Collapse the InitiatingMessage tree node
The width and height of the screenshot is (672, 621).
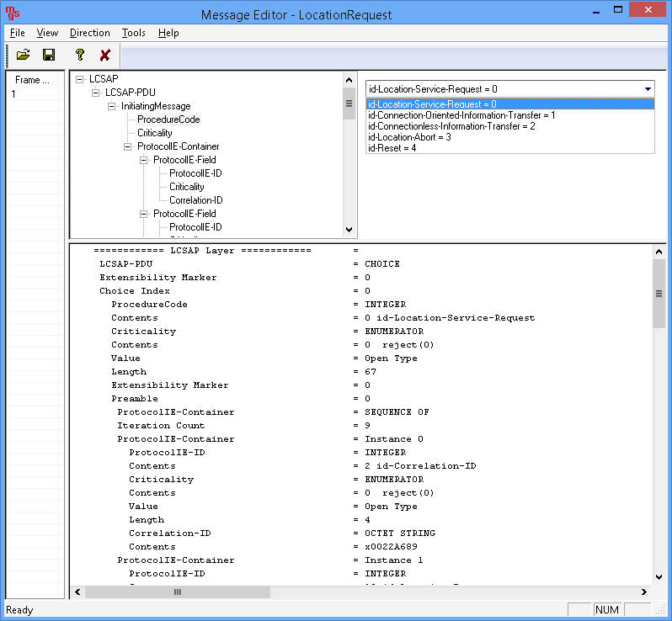[111, 106]
